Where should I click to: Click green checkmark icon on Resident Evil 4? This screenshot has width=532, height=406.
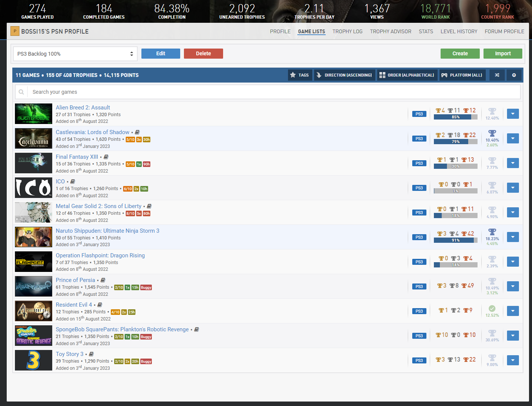coord(492,309)
